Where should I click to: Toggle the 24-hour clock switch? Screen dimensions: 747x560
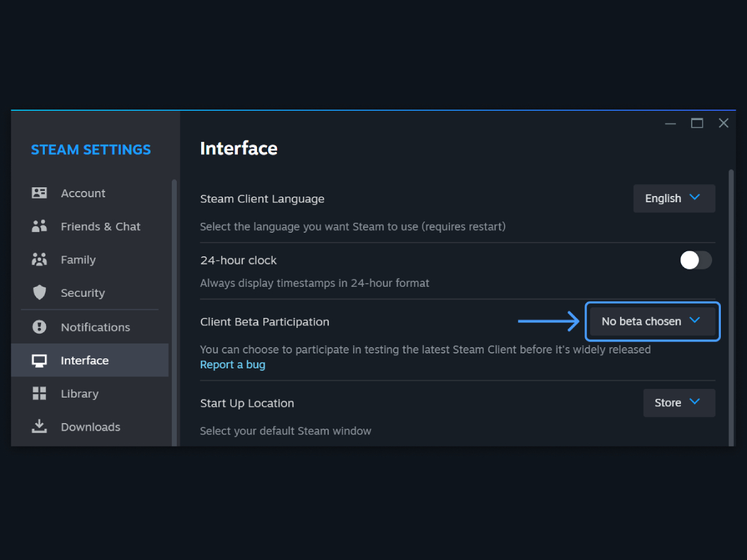(x=695, y=260)
